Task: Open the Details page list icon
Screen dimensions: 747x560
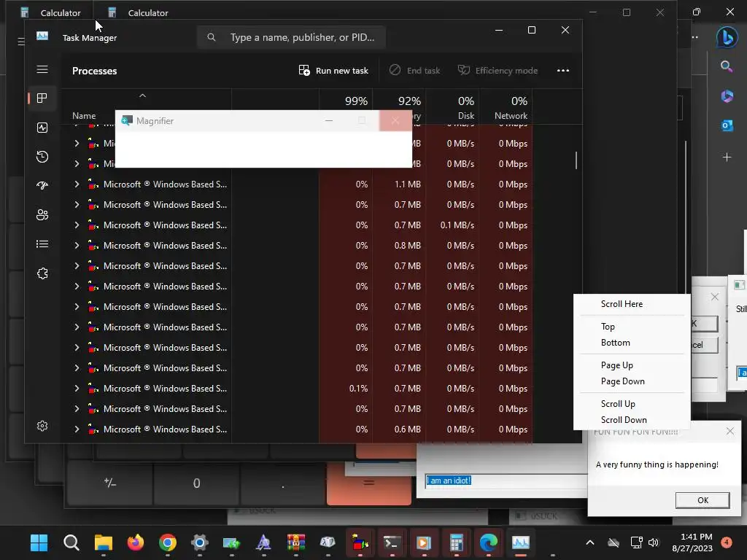Action: (x=42, y=244)
